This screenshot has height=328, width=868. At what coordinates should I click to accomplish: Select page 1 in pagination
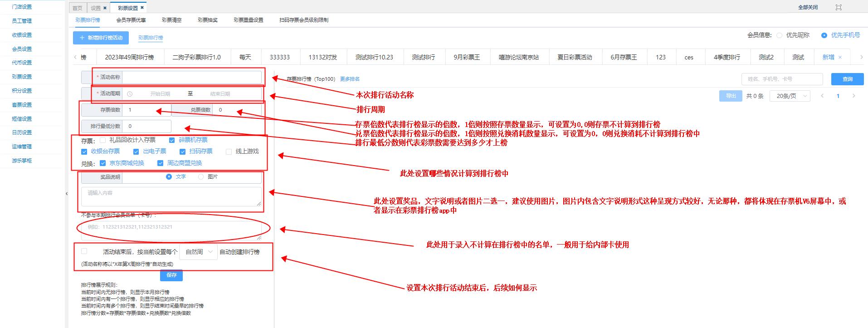[x=838, y=96]
